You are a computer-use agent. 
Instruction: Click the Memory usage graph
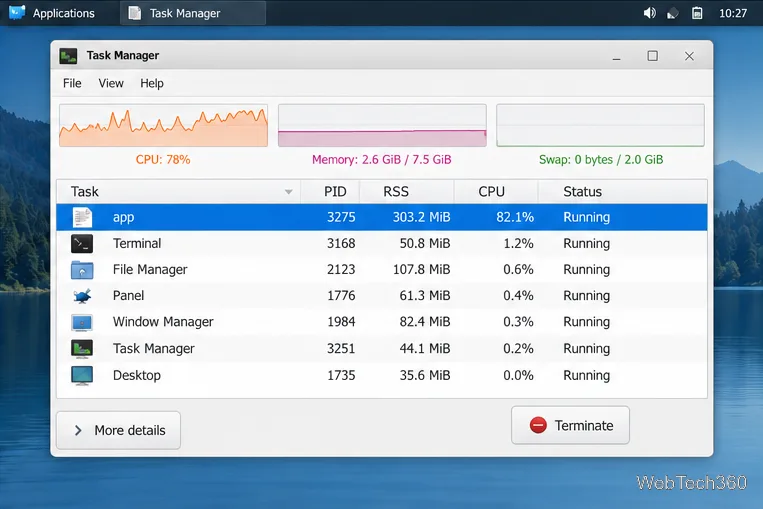pos(382,125)
